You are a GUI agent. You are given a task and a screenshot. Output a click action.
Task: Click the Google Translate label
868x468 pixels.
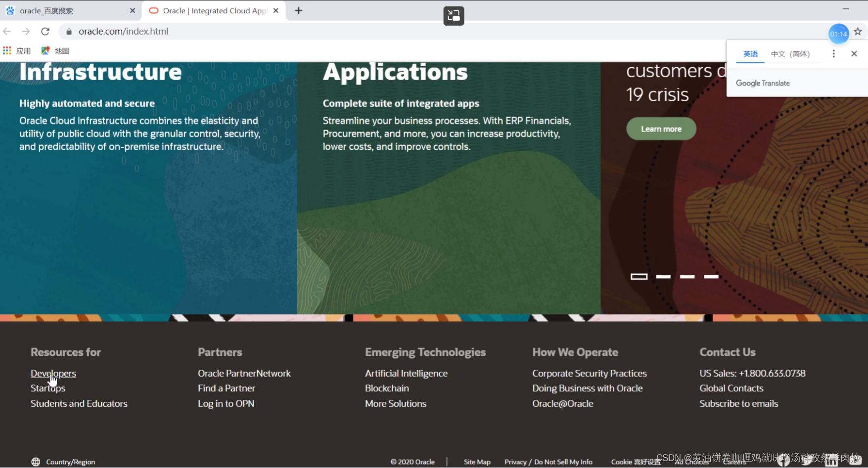click(x=763, y=83)
